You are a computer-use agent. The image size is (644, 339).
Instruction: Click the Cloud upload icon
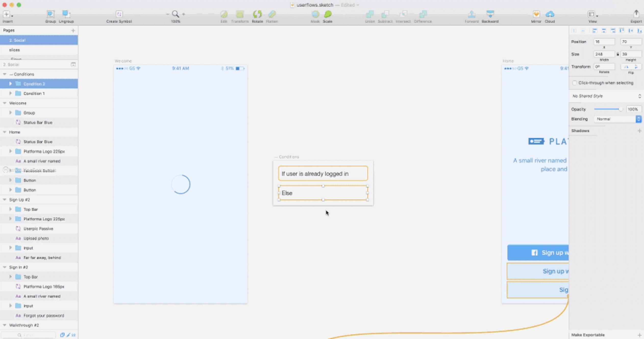[x=550, y=14]
